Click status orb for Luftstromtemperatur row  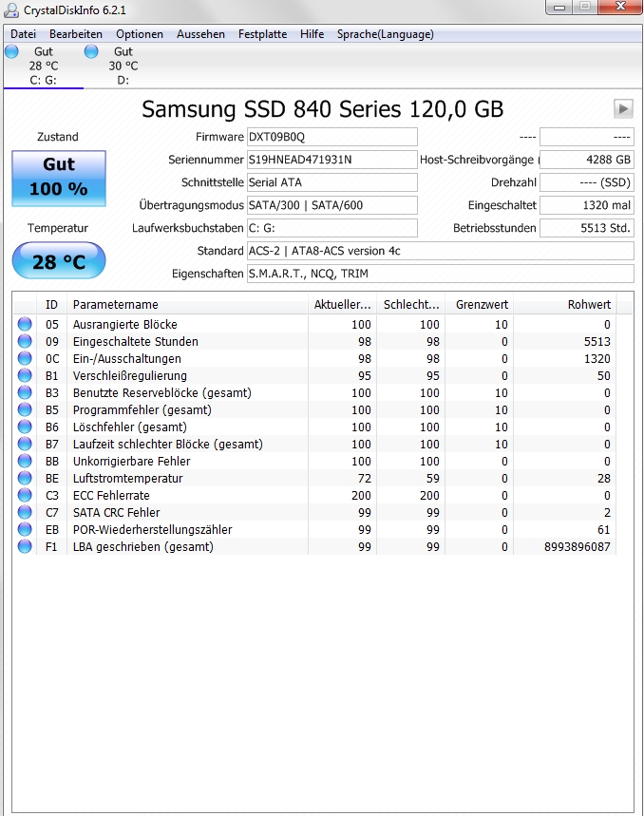pos(25,478)
